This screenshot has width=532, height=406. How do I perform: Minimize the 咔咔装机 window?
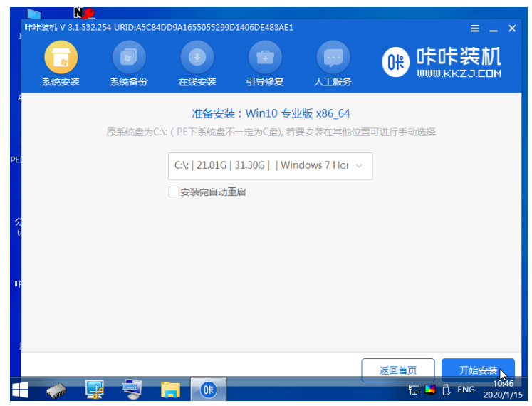tap(494, 28)
